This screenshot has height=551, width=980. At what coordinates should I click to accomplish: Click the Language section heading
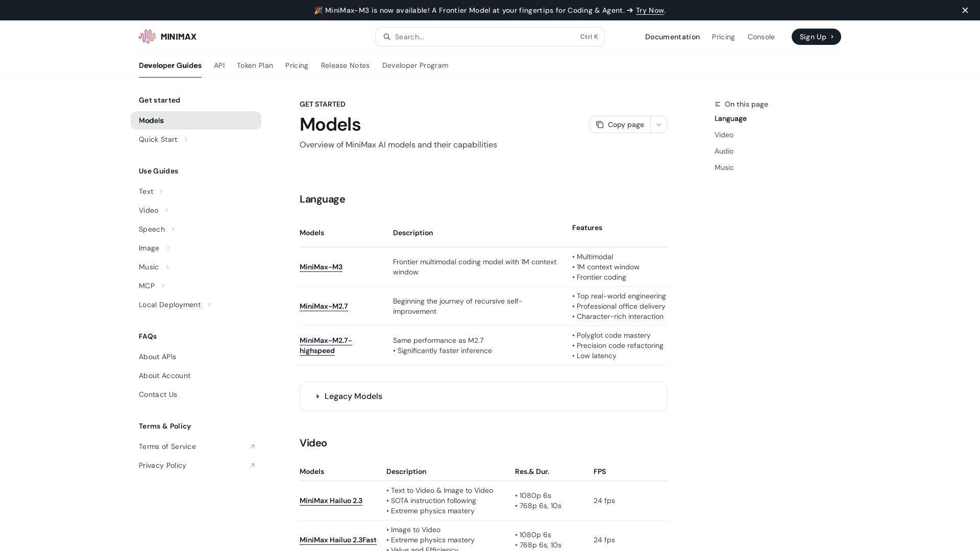[322, 199]
